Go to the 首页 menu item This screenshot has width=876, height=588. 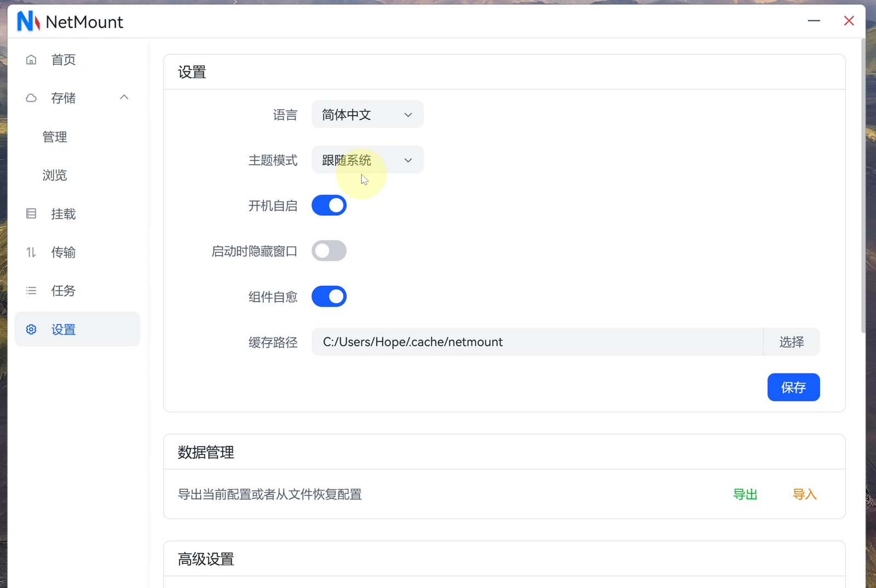click(77, 60)
